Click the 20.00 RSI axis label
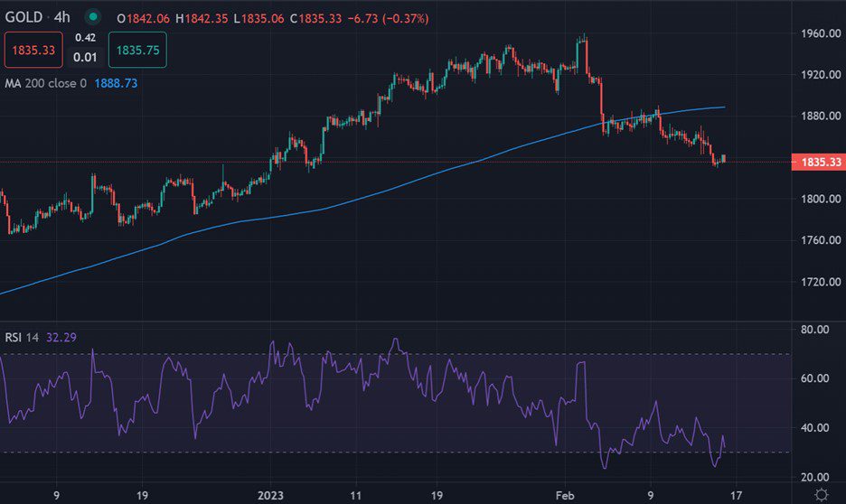The height and width of the screenshot is (504, 846). click(814, 477)
